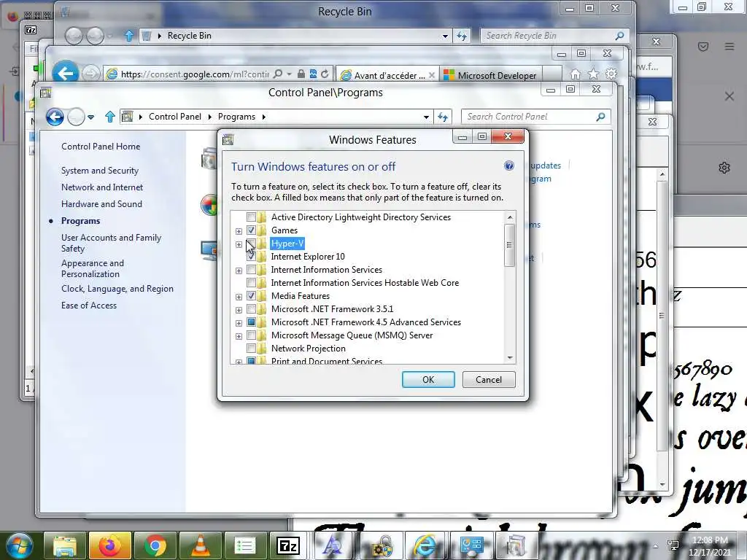Open Windows Features help icon
The width and height of the screenshot is (747, 560).
pyautogui.click(x=508, y=166)
